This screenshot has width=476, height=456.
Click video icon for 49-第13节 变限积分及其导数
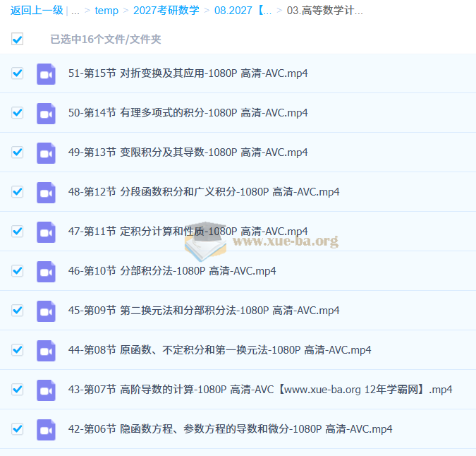[46, 152]
